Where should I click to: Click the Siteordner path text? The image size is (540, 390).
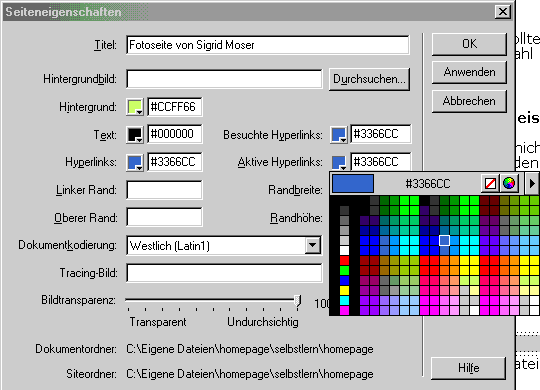250,374
